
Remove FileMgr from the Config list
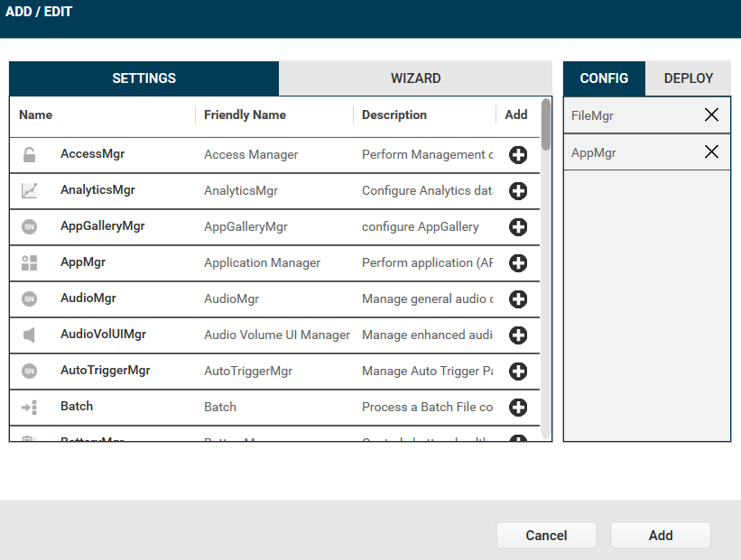tap(712, 115)
